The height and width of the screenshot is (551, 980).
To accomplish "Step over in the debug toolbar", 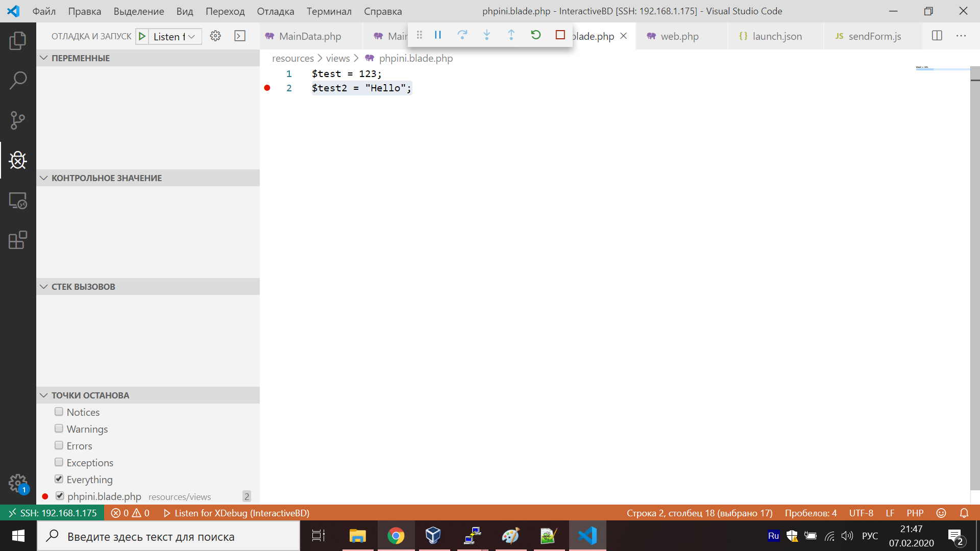I will coord(462,35).
